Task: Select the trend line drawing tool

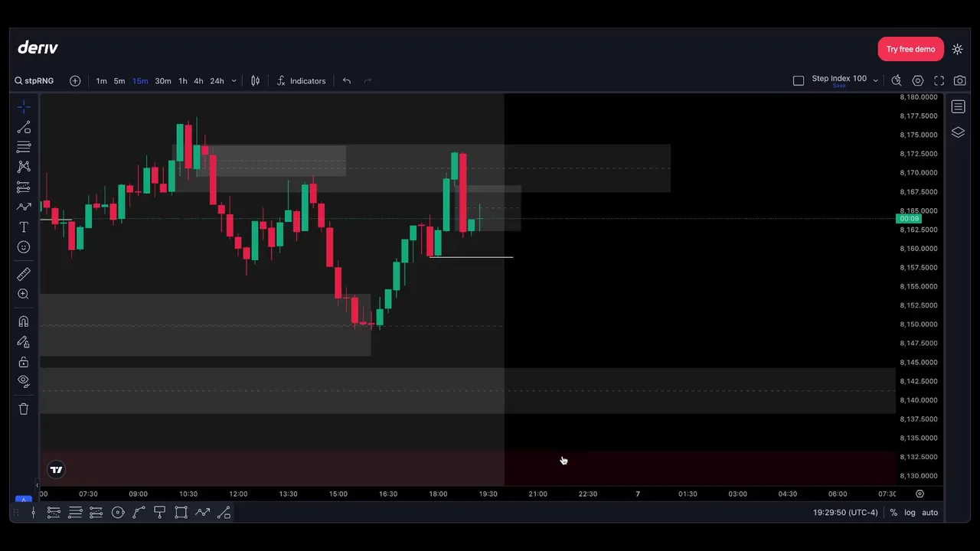Action: 24,127
